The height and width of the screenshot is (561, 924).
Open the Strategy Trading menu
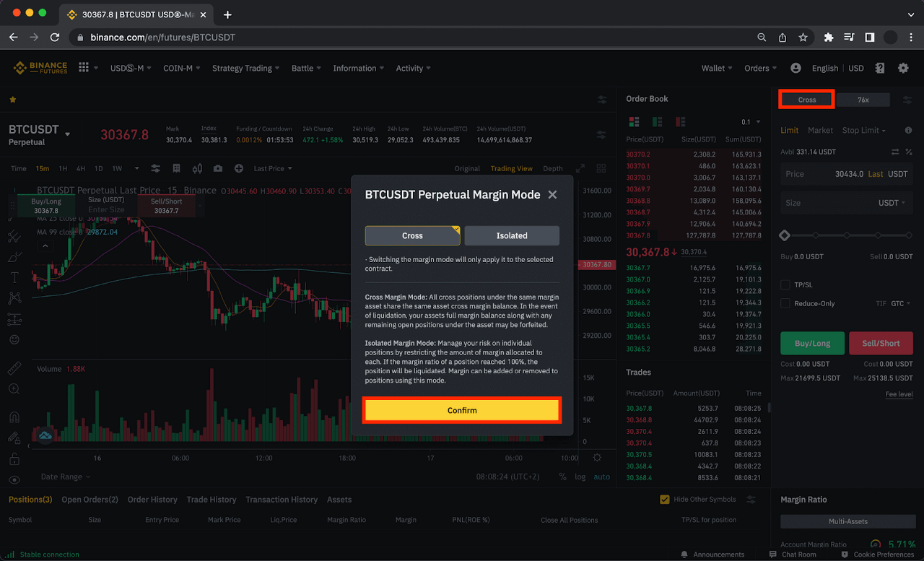pos(246,68)
